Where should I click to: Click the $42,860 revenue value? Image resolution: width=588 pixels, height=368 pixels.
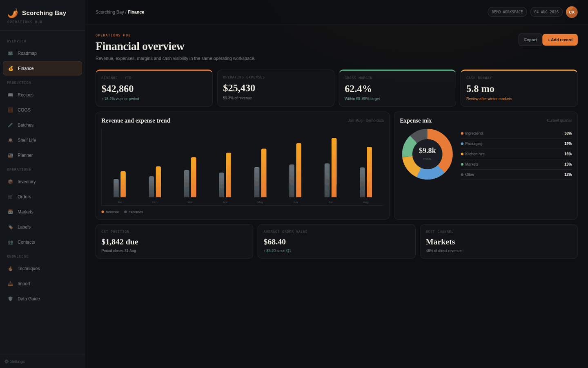point(118,89)
